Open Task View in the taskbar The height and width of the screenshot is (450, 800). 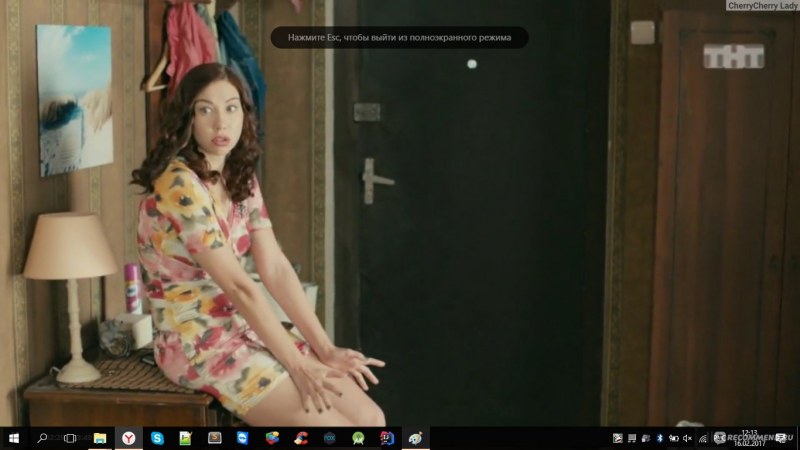[x=70, y=438]
